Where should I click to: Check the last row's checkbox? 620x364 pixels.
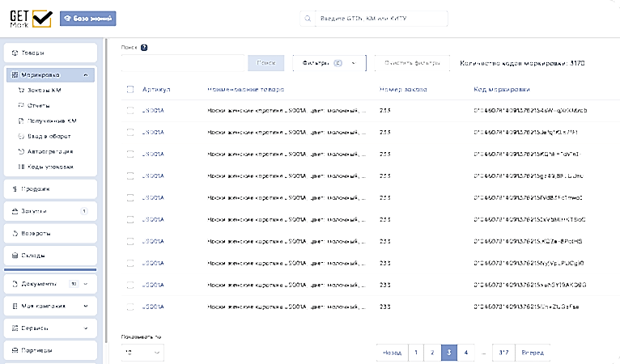tap(130, 307)
